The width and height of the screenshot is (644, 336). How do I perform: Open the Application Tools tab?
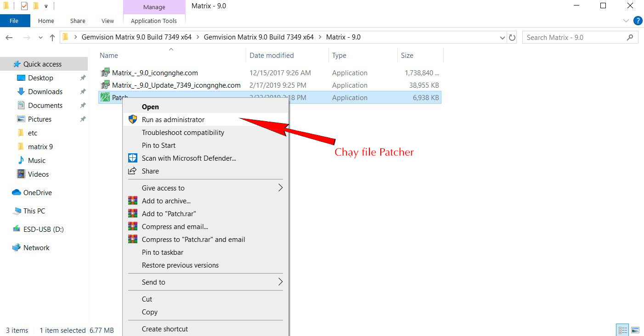coord(154,21)
